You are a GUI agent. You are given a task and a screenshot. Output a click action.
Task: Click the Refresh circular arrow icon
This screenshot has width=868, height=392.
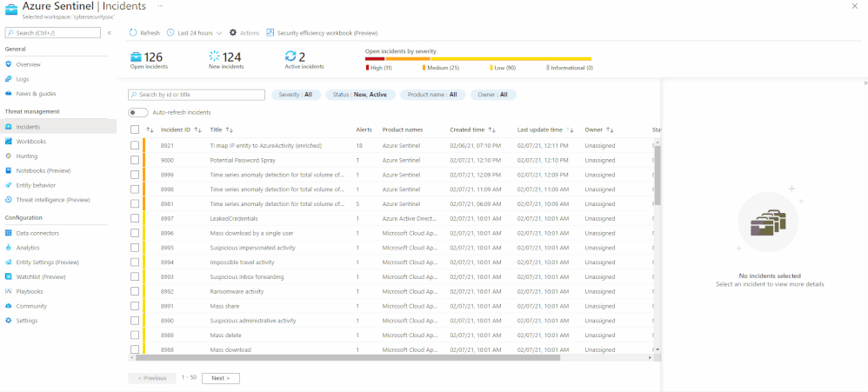pos(133,33)
